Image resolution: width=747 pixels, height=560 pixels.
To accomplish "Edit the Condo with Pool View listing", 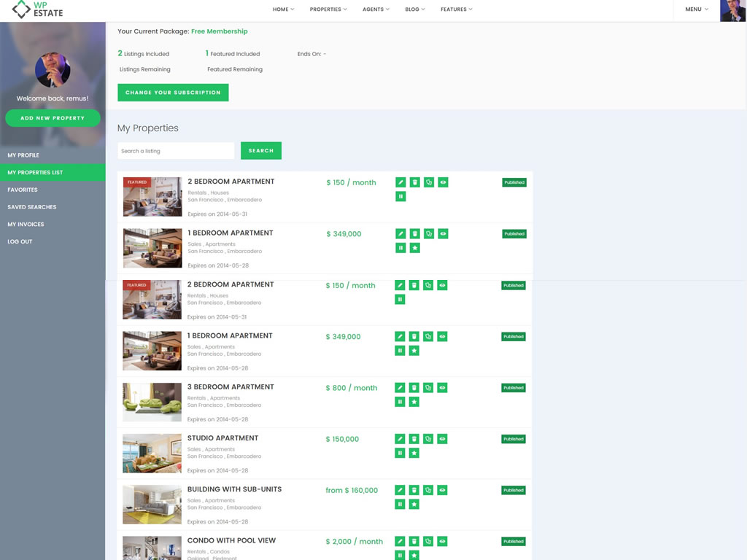I will coord(400,542).
